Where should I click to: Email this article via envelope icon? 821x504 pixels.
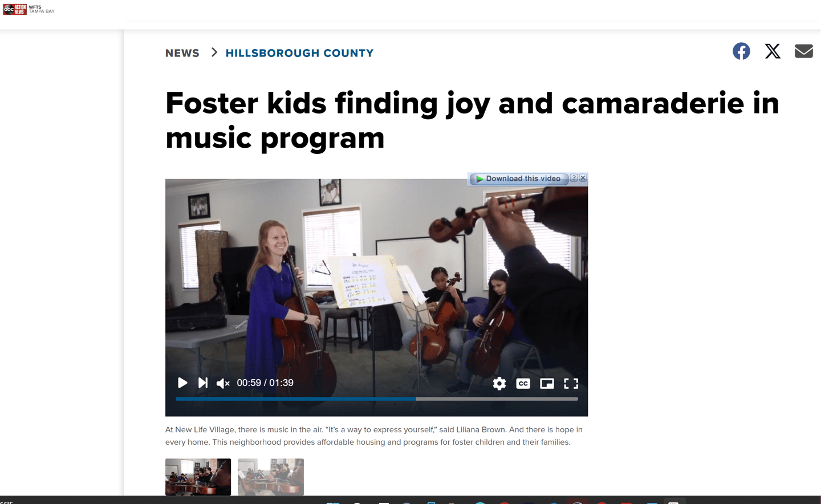(804, 51)
